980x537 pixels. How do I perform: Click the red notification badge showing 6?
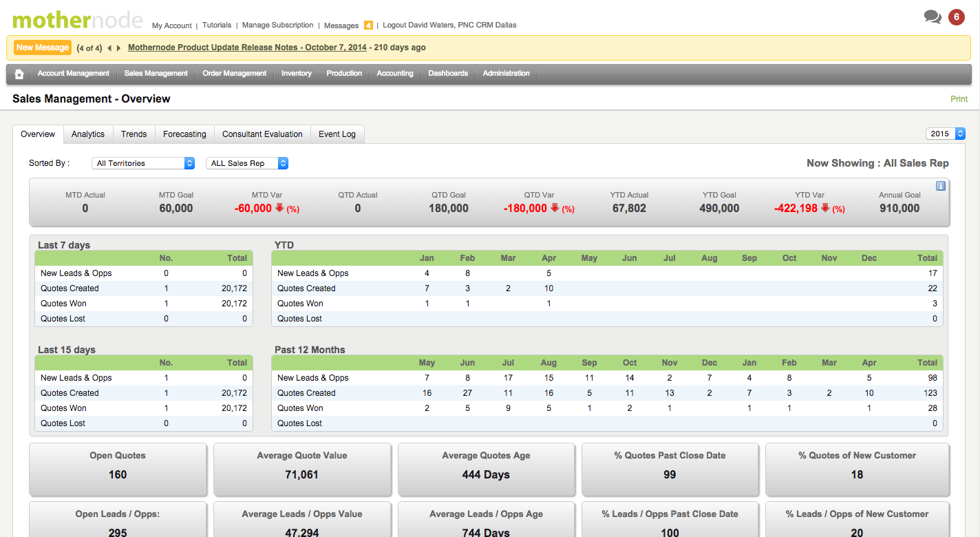click(x=957, y=17)
